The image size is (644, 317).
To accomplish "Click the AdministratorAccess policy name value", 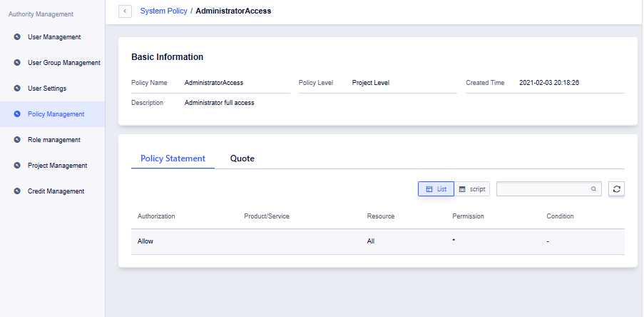I will pos(214,83).
